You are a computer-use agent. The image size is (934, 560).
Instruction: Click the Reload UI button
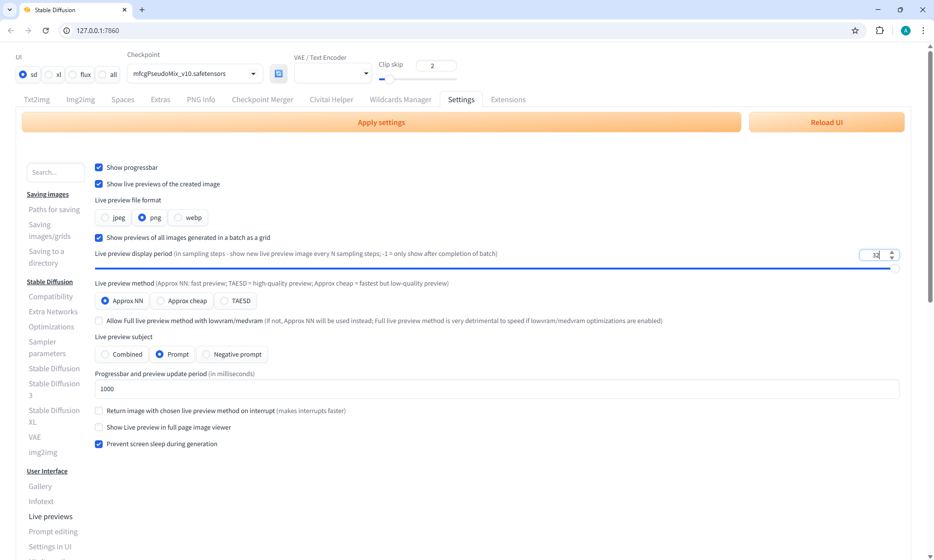826,123
